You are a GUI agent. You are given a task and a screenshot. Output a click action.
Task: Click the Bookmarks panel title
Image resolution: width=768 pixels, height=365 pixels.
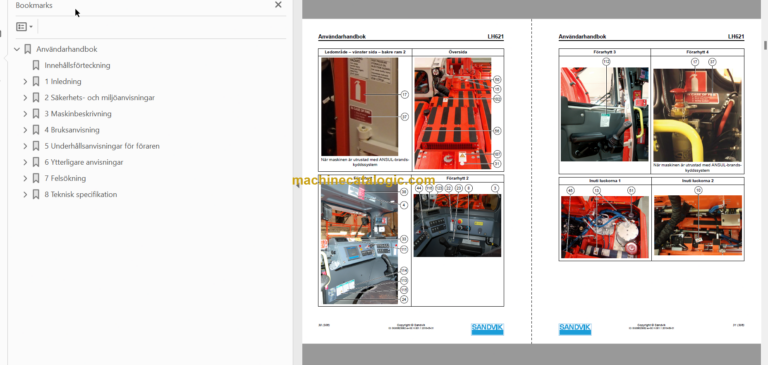pos(34,5)
